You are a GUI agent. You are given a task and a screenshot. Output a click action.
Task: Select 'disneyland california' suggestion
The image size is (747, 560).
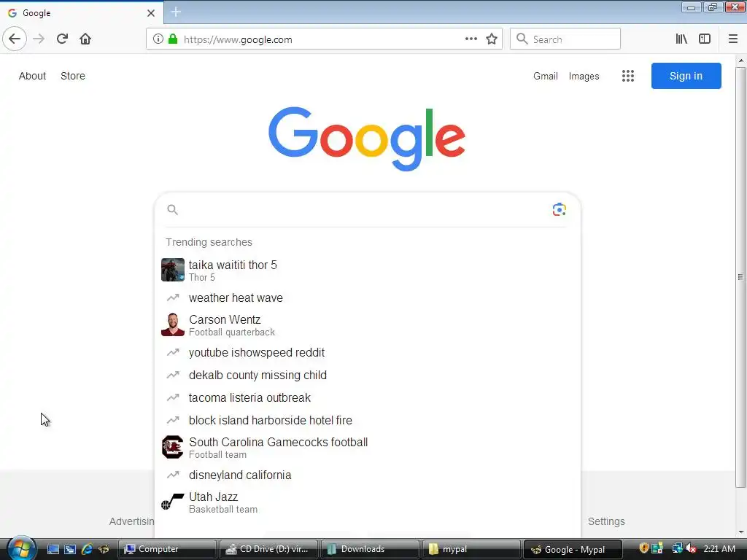click(x=368, y=475)
